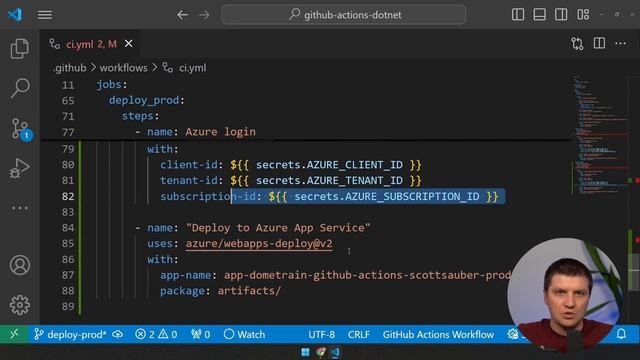
Task: Open the customize layout icon
Action: click(583, 15)
